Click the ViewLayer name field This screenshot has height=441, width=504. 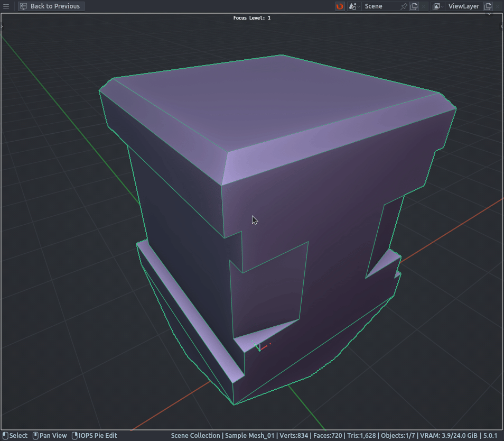pos(463,6)
